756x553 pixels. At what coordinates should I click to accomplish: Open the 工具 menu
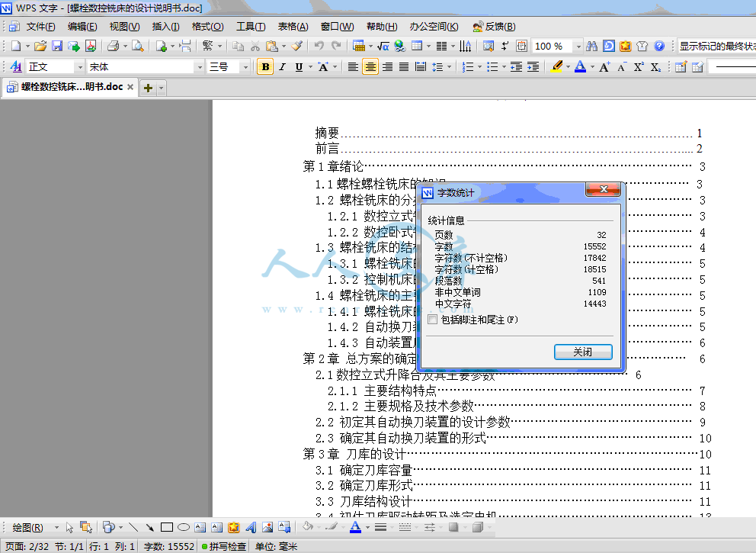[x=251, y=27]
